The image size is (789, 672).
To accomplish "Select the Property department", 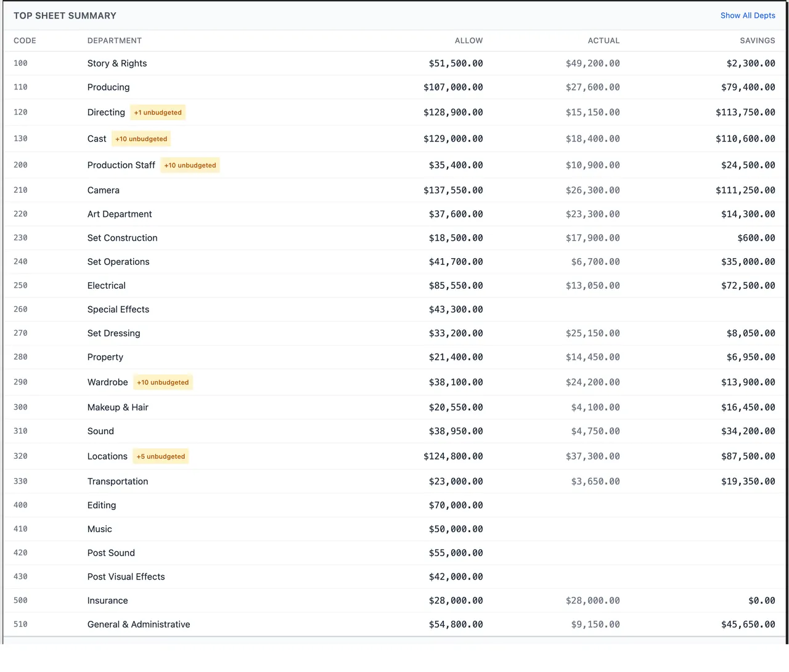I will click(x=105, y=357).
